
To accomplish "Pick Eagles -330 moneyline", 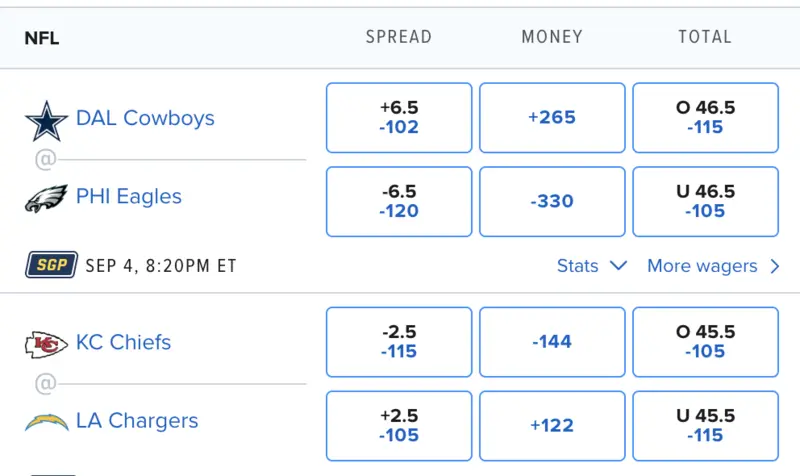I will [552, 201].
